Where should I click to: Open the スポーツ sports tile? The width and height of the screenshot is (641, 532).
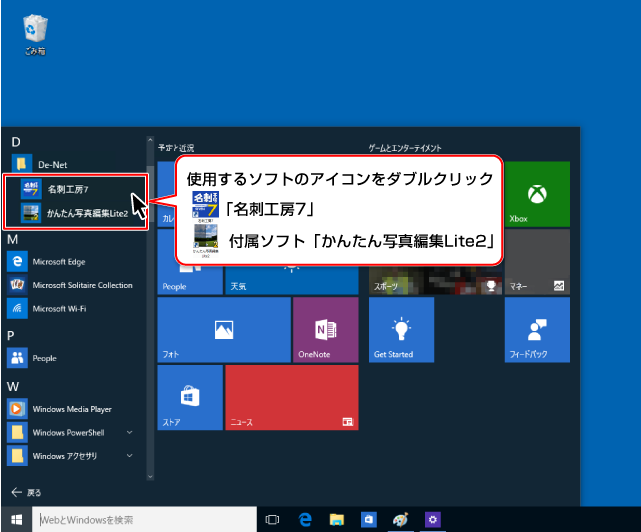coord(435,280)
